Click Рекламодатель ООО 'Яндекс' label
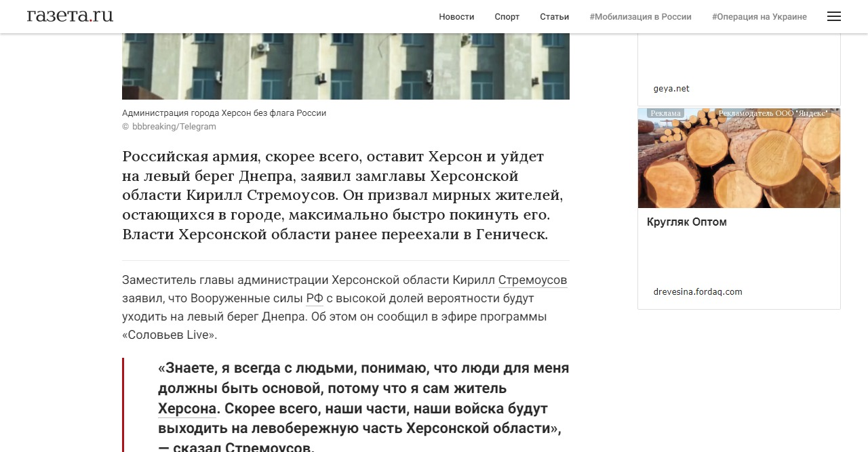Image resolution: width=868 pixels, height=452 pixels. (x=773, y=113)
